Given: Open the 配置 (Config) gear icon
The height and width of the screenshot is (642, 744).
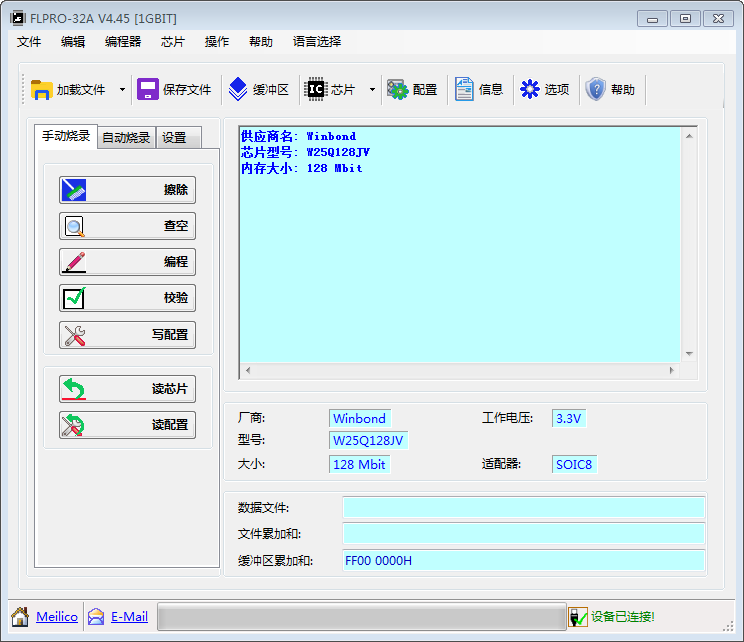Looking at the screenshot, I should point(398,89).
